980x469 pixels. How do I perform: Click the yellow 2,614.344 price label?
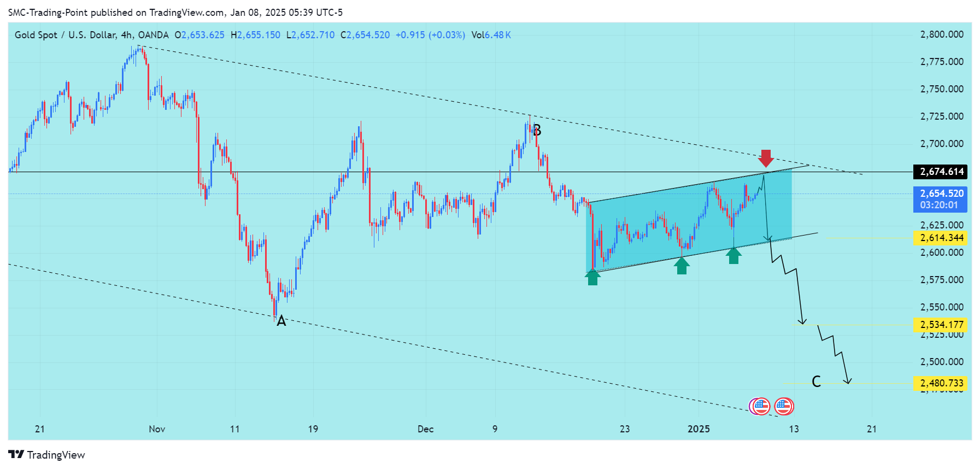pos(940,238)
